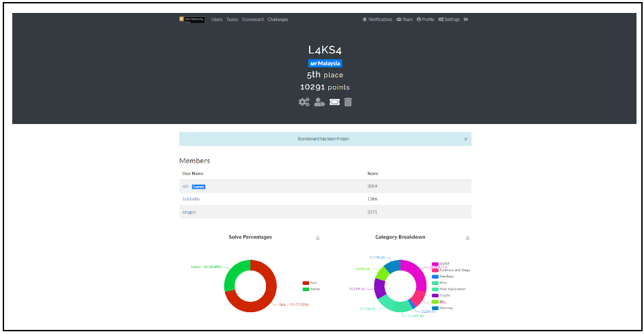Open the Profile page in navbar

point(426,20)
